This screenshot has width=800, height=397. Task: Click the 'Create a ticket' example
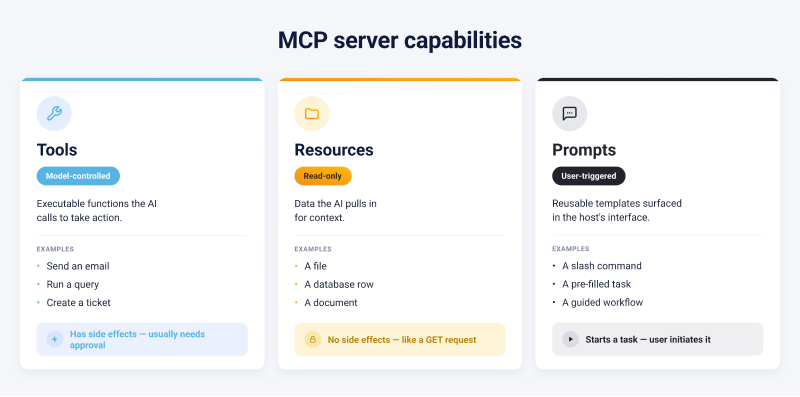click(79, 303)
